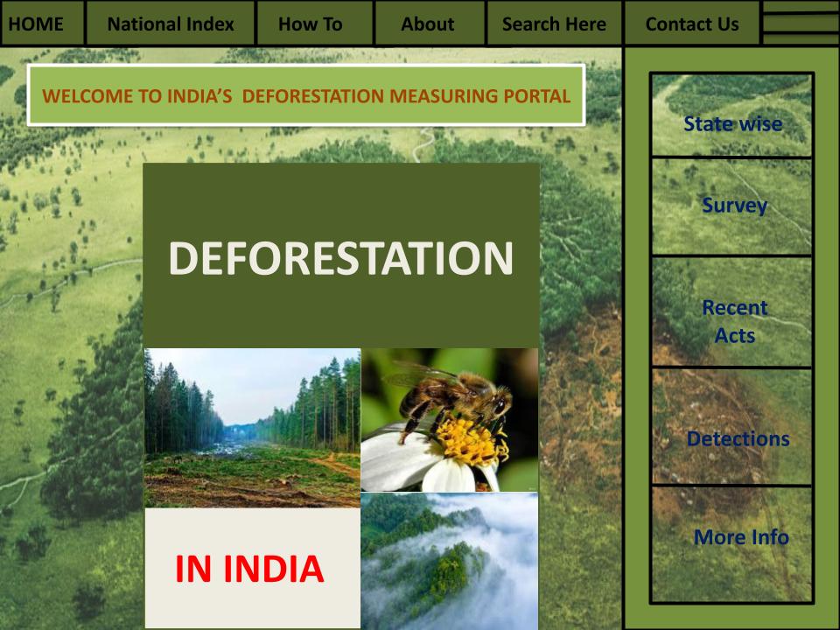
Task: Open the bee on flower photo
Action: [450, 420]
